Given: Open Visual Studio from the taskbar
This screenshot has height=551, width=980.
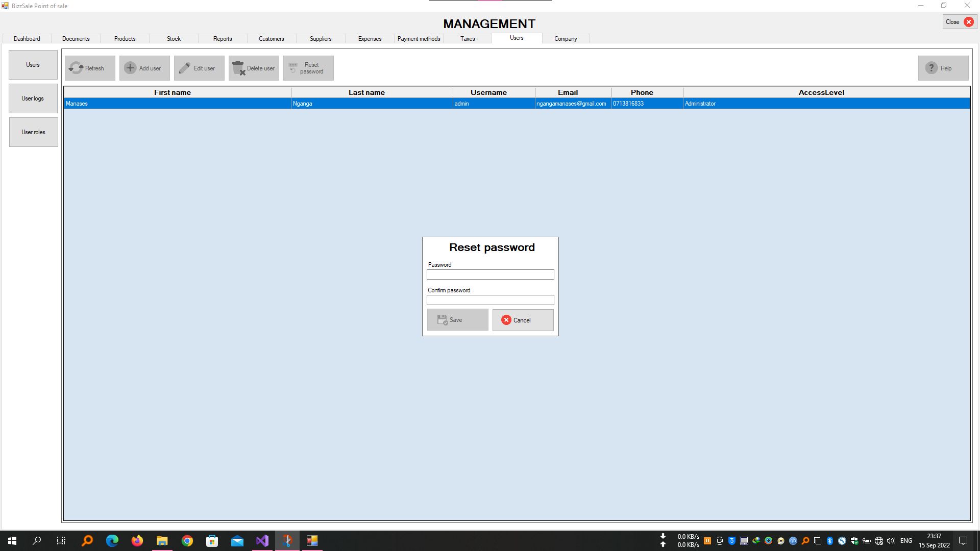Looking at the screenshot, I should 262,541.
